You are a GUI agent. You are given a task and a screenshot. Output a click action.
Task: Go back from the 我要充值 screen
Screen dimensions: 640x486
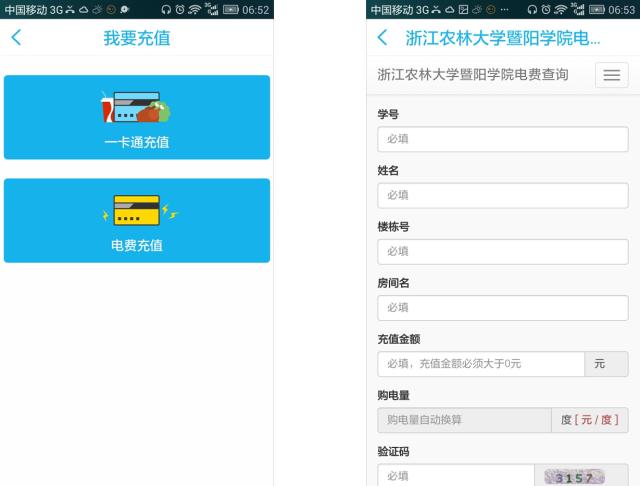click(16, 38)
